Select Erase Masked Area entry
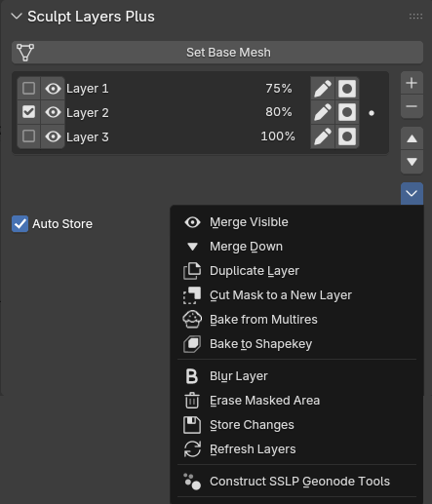432x504 pixels. (x=297, y=401)
